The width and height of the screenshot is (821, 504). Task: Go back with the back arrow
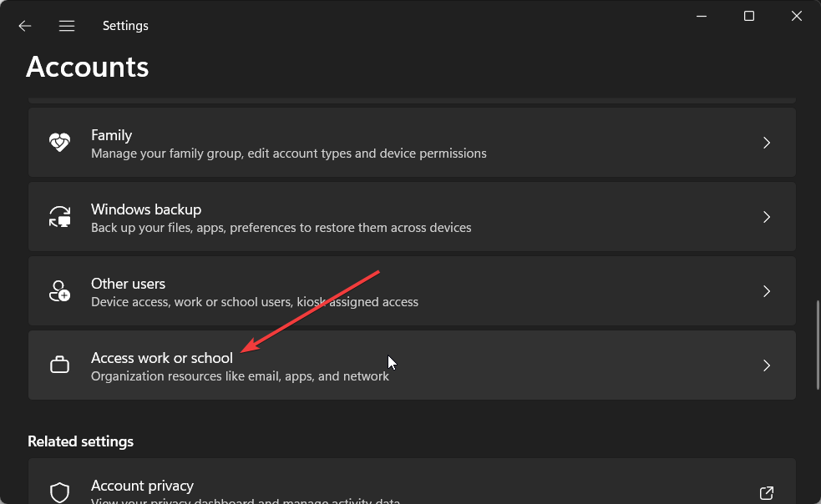click(24, 26)
